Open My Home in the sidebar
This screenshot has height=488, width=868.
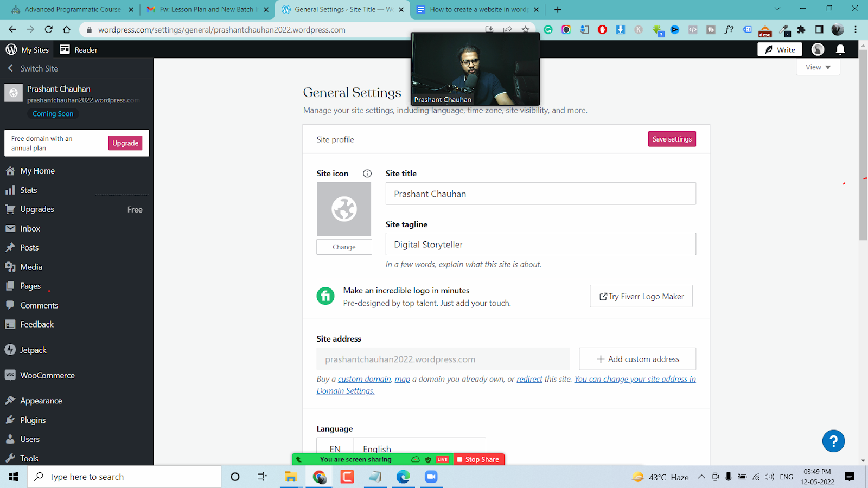click(x=37, y=171)
